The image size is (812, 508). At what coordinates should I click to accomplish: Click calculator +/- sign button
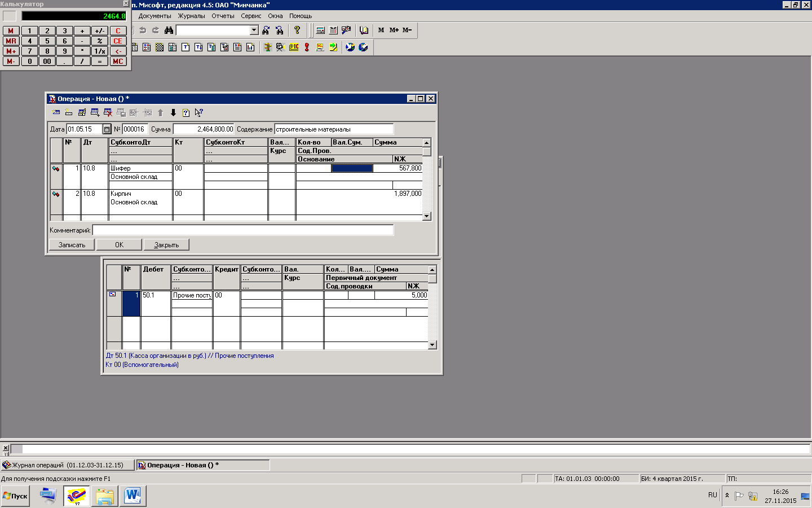pyautogui.click(x=100, y=31)
